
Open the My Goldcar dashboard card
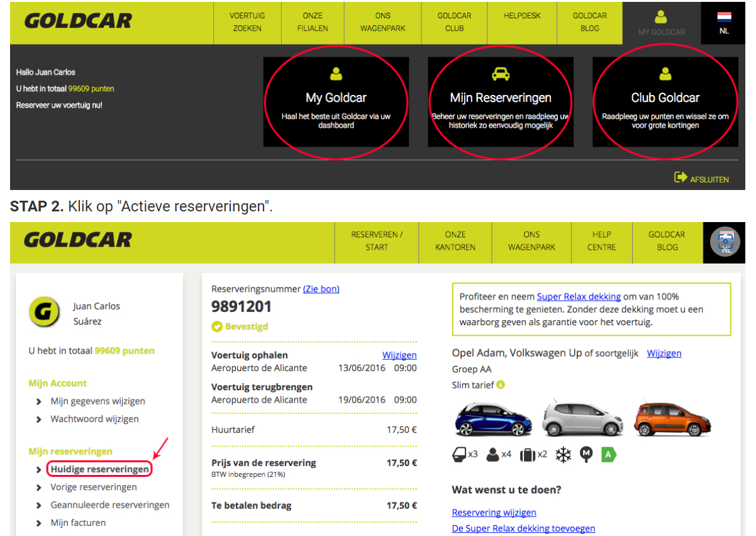point(336,102)
